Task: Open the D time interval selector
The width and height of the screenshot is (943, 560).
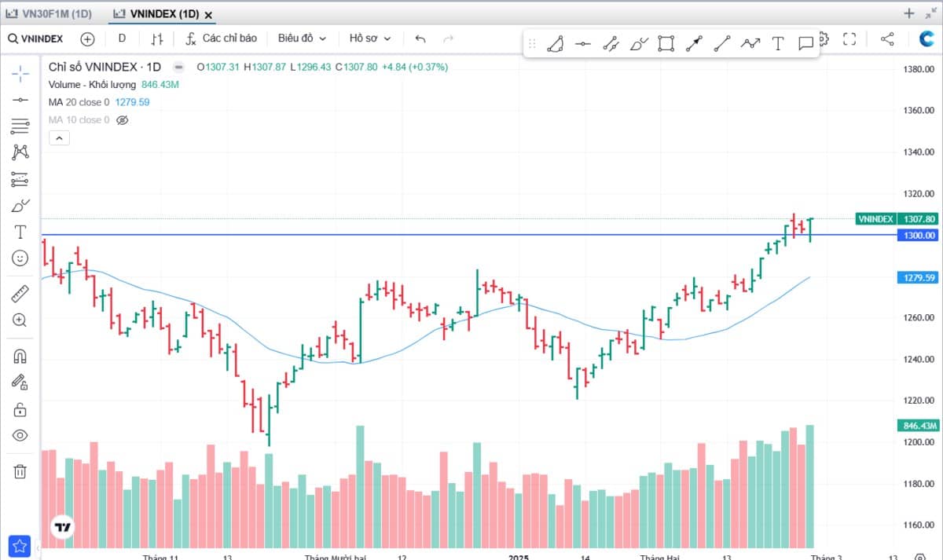Action: [x=122, y=38]
